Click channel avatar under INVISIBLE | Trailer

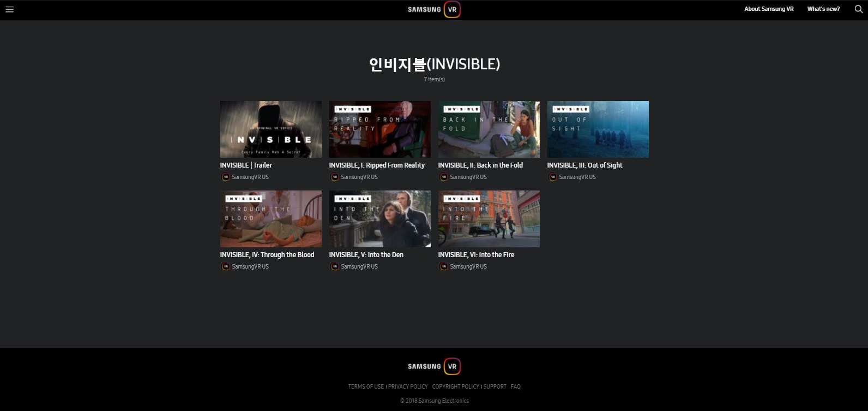click(x=225, y=177)
